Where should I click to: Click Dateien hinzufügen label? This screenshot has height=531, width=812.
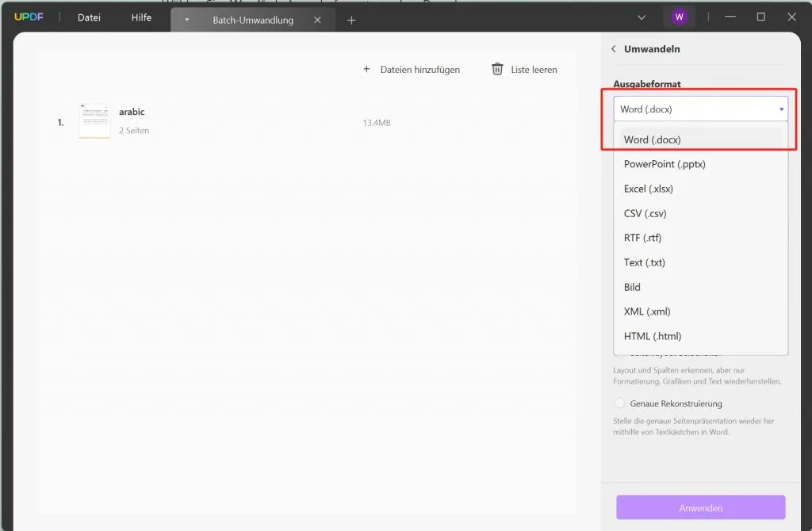point(420,70)
